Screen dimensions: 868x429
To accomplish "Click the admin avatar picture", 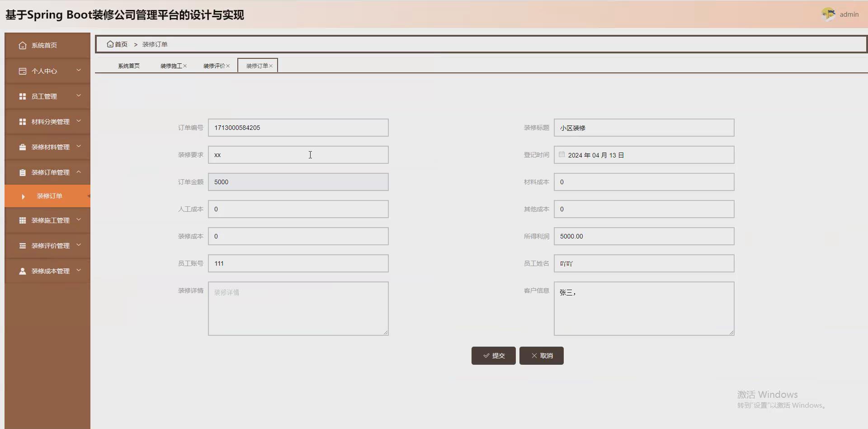I will (x=828, y=14).
